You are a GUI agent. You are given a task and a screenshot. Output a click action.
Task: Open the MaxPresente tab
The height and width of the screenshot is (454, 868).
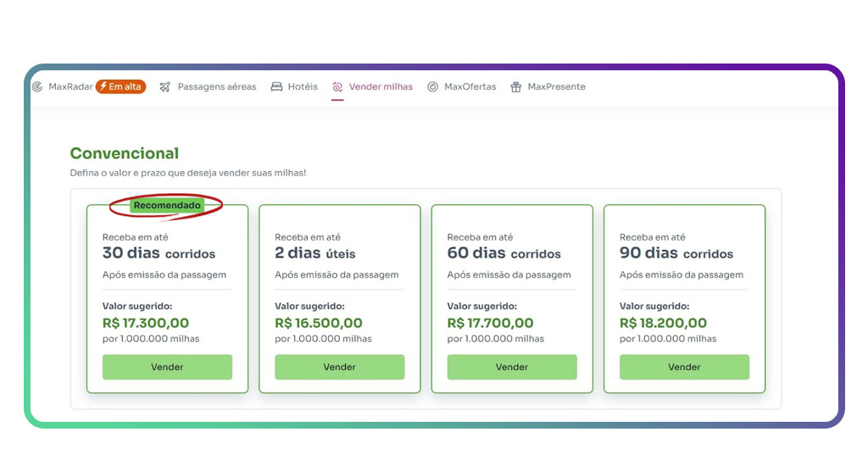[x=556, y=86]
